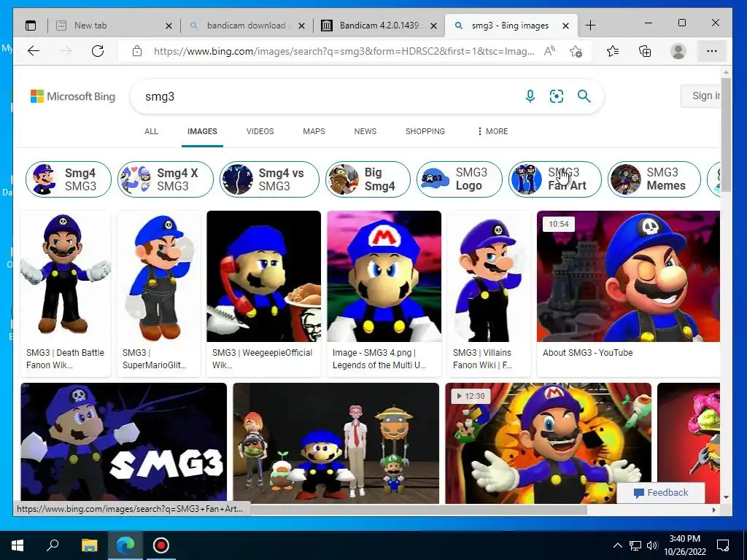This screenshot has height=560, width=747.
Task: Click the browser address bar URL
Action: pyautogui.click(x=344, y=51)
